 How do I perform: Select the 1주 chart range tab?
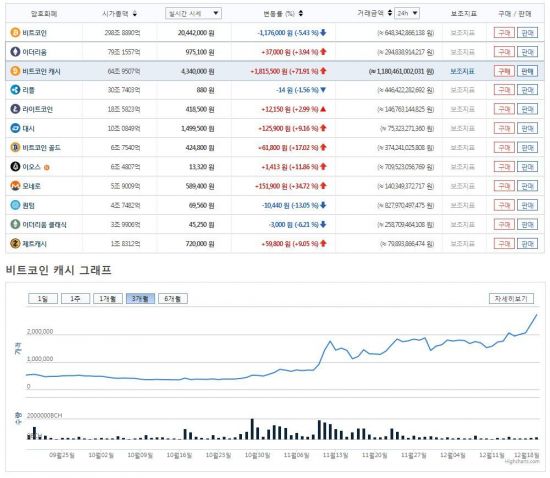[x=75, y=299]
